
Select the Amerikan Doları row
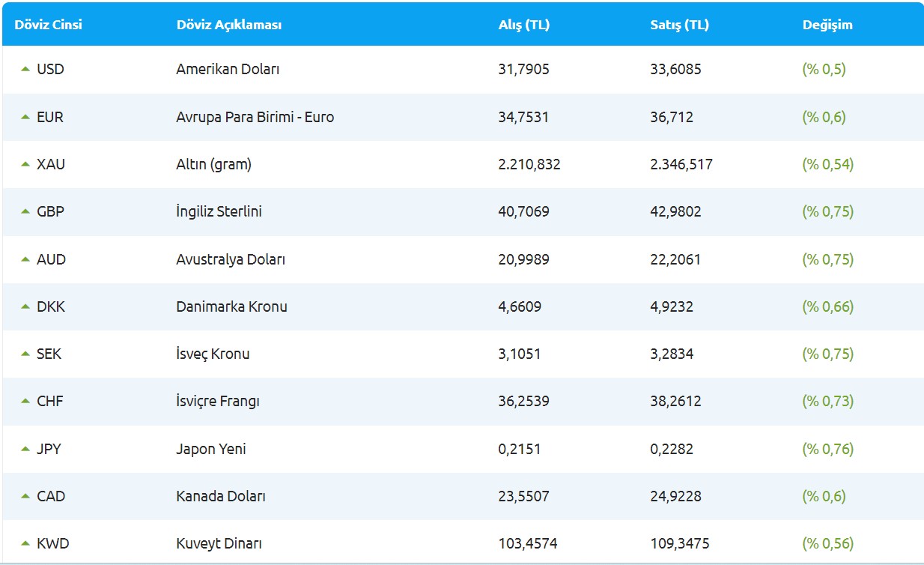pos(228,69)
